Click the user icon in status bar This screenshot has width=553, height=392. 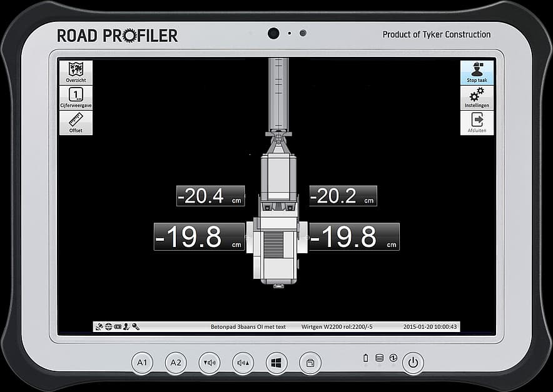[126, 327]
